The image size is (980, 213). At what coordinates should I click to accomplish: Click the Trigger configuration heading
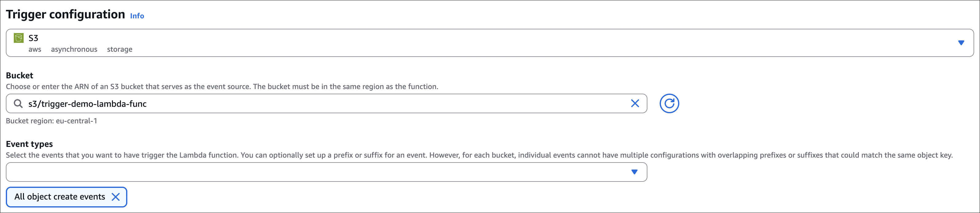pyautogui.click(x=65, y=14)
